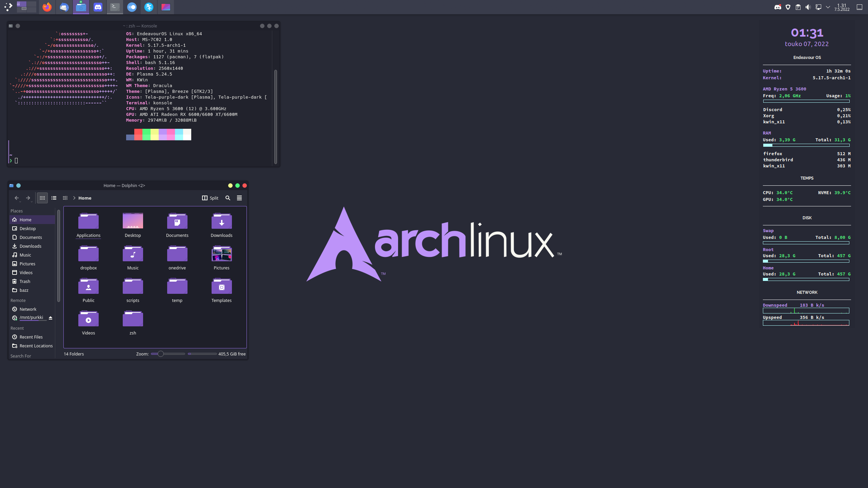Open Network under Remote section

click(32, 309)
